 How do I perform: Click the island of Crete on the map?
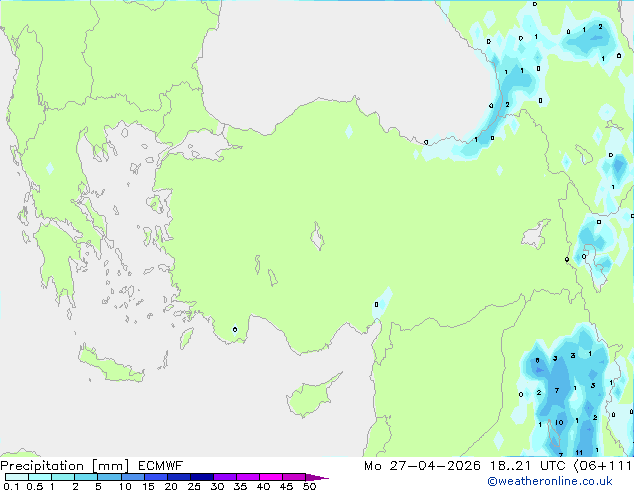(111, 365)
